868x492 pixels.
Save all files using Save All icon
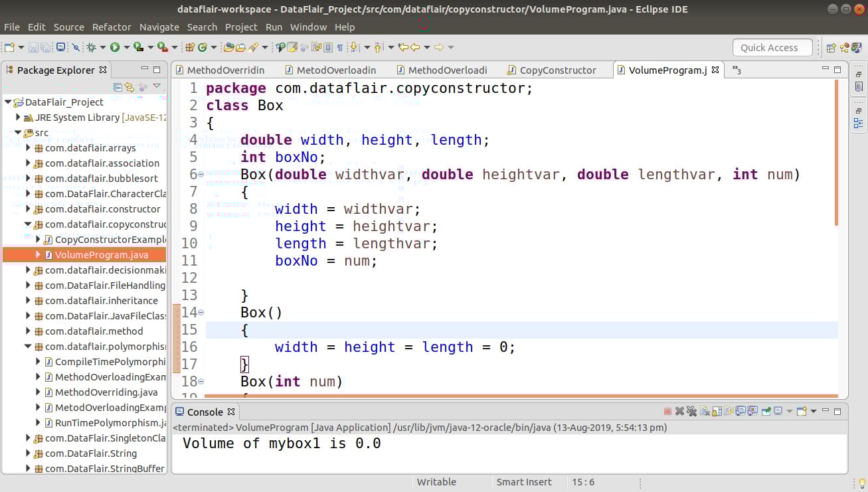pyautogui.click(x=45, y=46)
